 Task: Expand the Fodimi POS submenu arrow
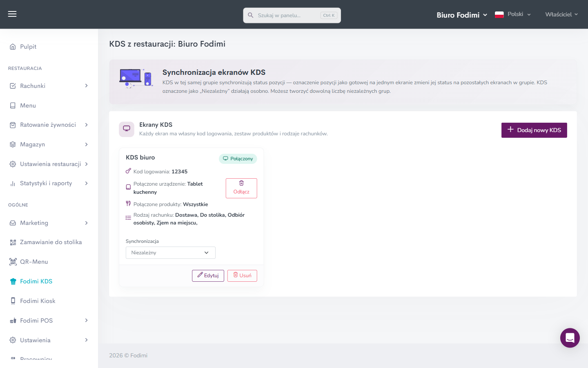coord(87,321)
